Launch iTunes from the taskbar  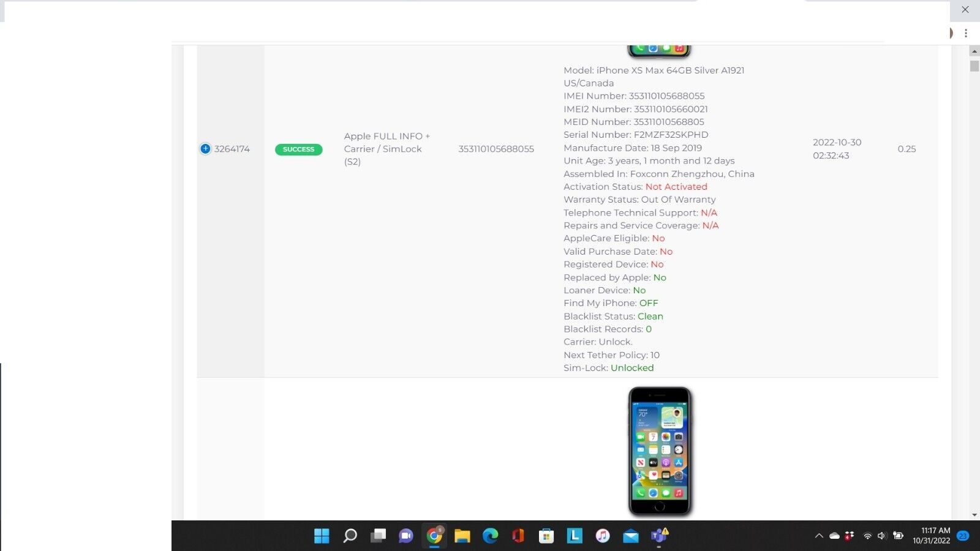pos(603,536)
